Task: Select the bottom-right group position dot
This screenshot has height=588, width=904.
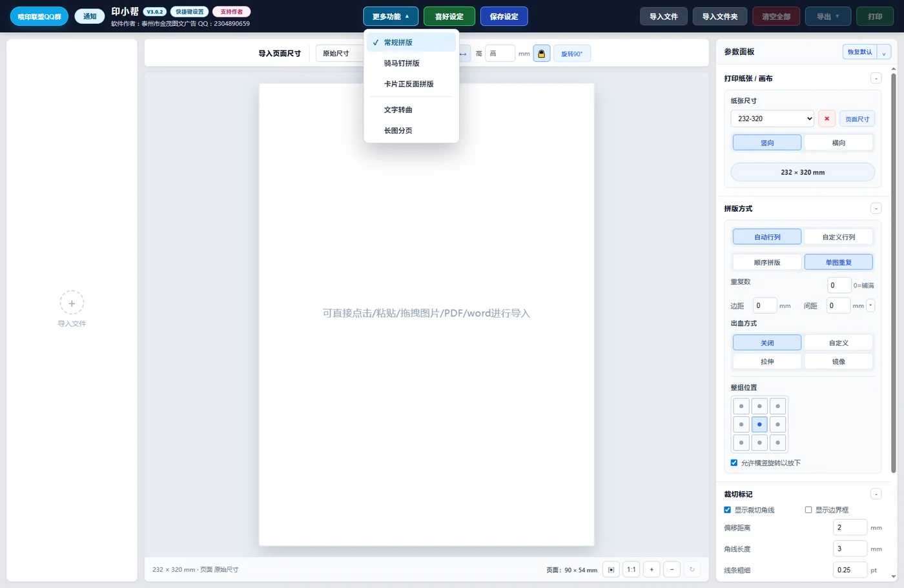Action: [x=777, y=443]
